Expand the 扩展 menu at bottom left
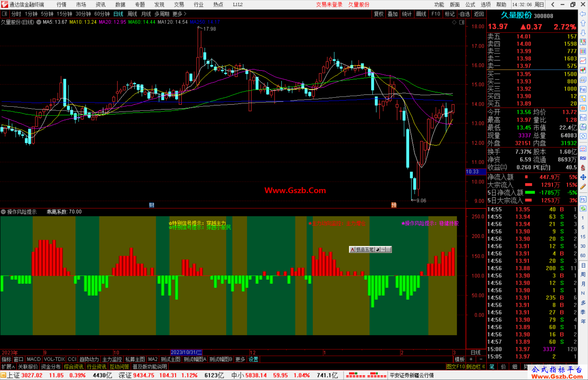588x380 pixels. 8,367
